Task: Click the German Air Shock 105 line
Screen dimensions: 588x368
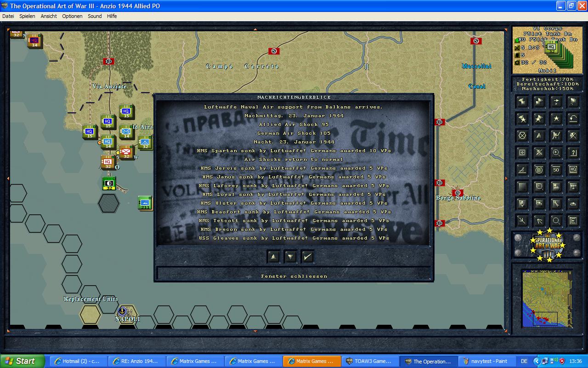Action: click(294, 133)
